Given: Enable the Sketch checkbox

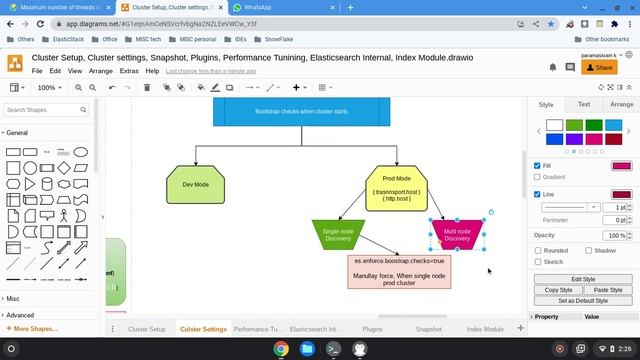Looking at the screenshot, I should point(538,262).
